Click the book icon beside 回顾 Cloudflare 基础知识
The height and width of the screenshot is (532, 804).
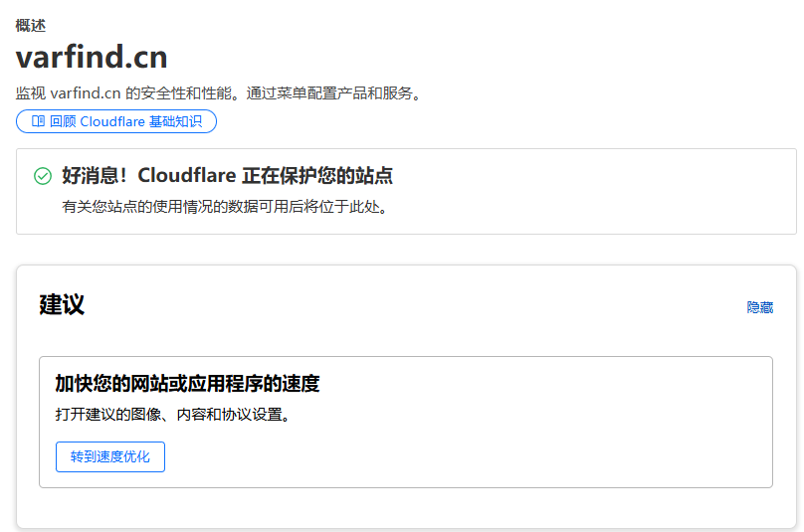[38, 121]
